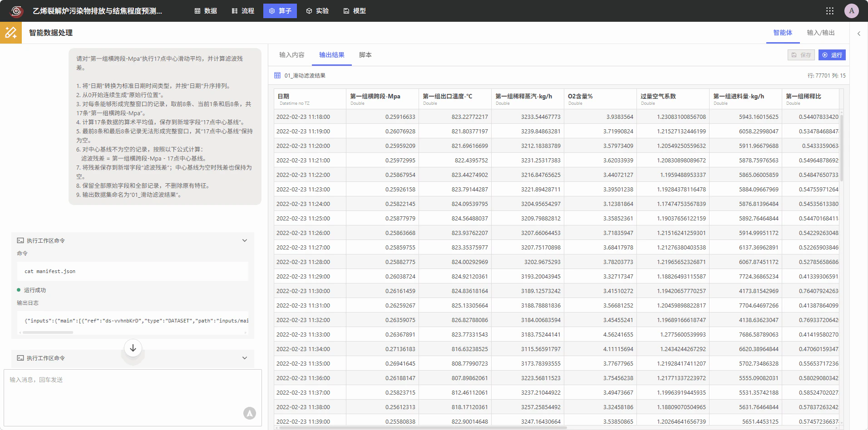
Task: Click the 保存 button
Action: [801, 55]
